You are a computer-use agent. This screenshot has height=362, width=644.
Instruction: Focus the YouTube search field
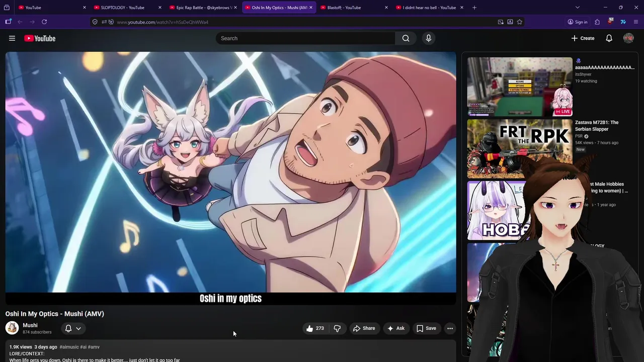coord(306,38)
